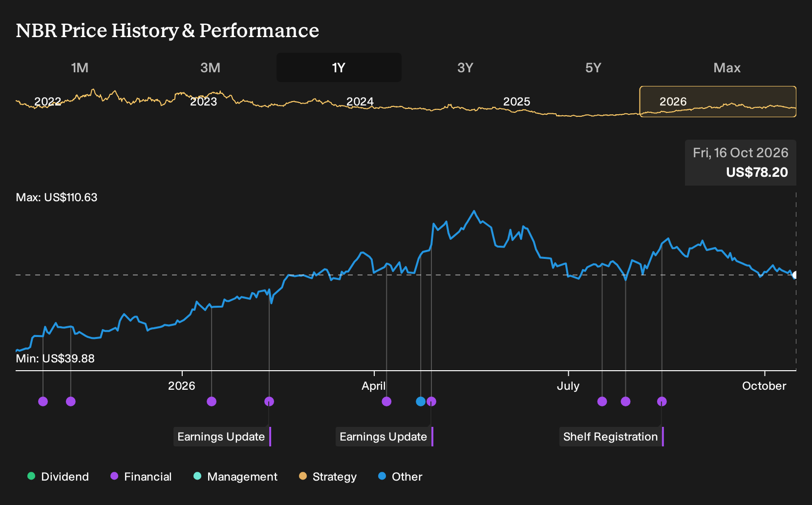
Task: Click the highlighted 2026 range selector window
Action: (x=718, y=102)
